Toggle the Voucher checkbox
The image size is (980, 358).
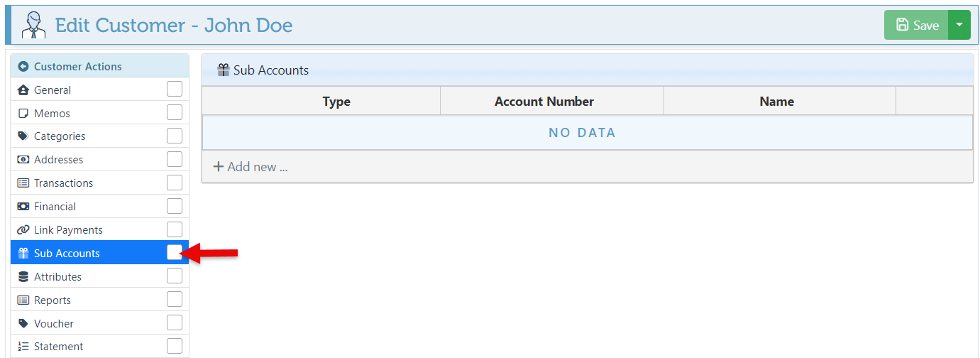[174, 323]
